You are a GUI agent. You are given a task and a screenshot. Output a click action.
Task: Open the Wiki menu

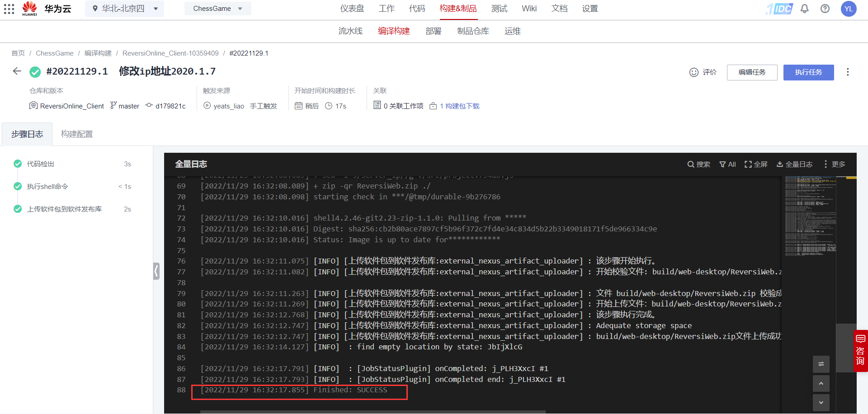pos(529,9)
